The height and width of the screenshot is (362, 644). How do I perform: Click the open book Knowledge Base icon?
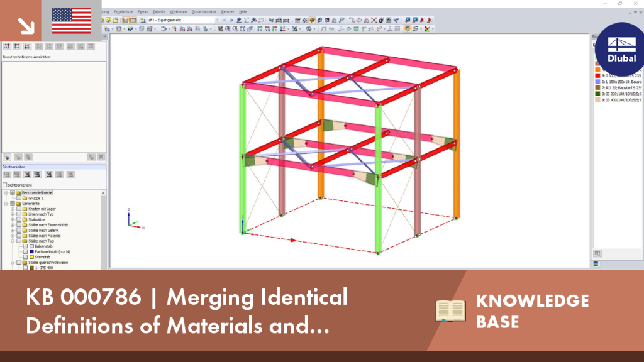coord(450,310)
